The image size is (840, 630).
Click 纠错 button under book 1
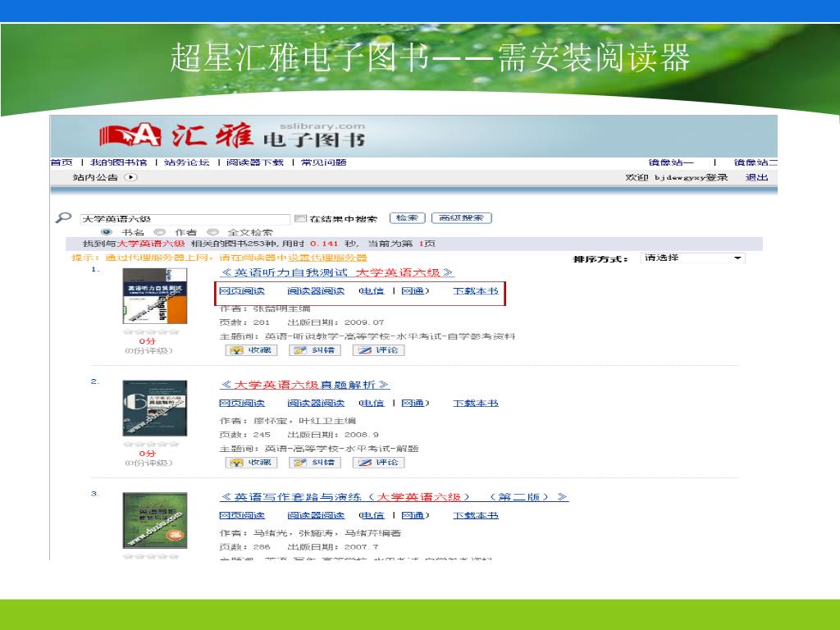tap(314, 350)
